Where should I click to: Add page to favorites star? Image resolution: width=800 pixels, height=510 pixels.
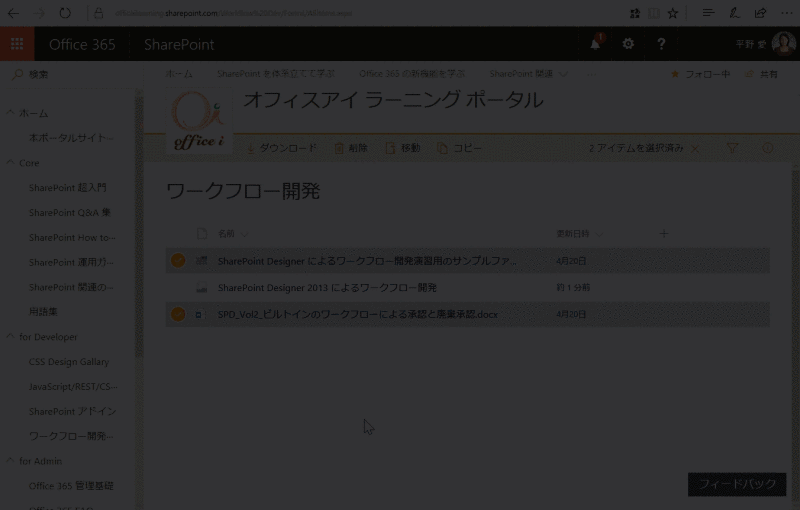click(x=673, y=13)
